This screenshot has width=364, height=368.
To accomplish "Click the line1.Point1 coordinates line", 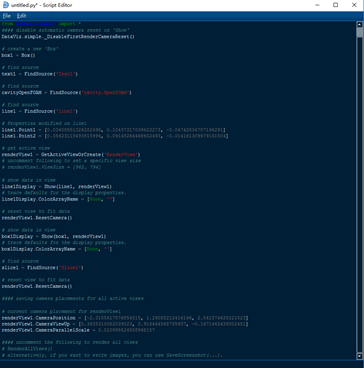I will click(x=113, y=130).
